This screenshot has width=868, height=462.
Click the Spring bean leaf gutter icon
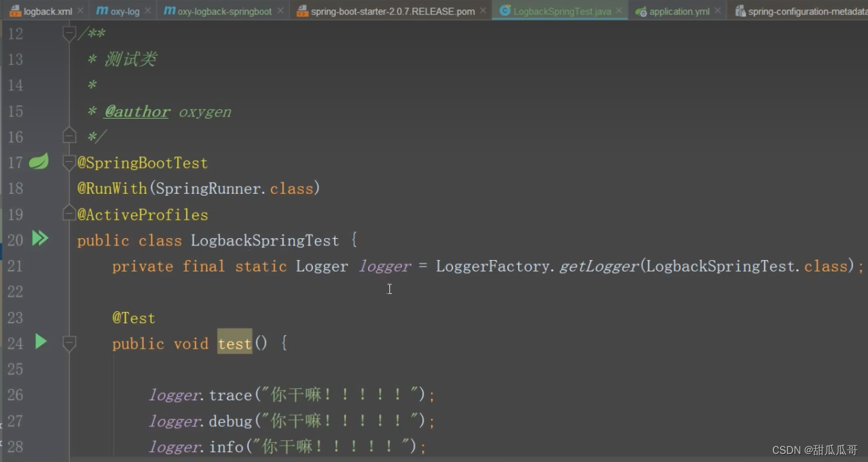(x=39, y=162)
